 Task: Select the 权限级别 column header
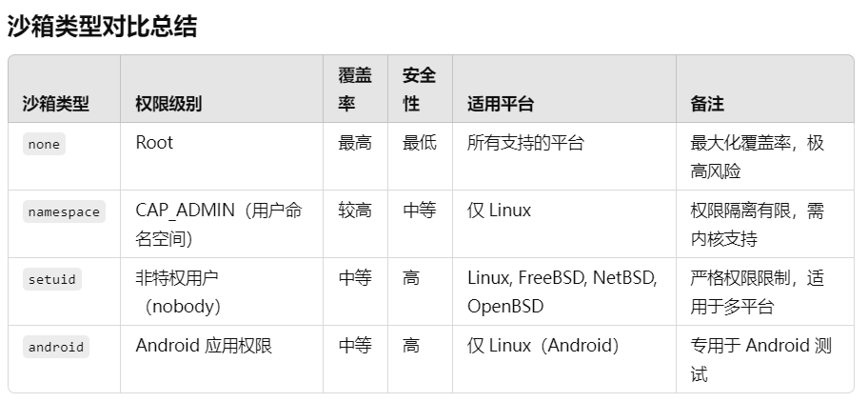[168, 104]
